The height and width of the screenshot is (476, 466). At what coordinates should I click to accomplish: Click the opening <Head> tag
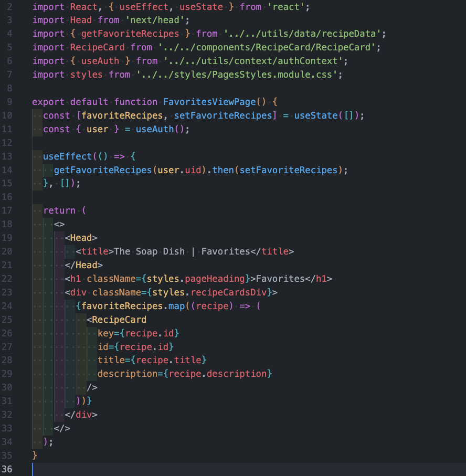click(x=81, y=238)
